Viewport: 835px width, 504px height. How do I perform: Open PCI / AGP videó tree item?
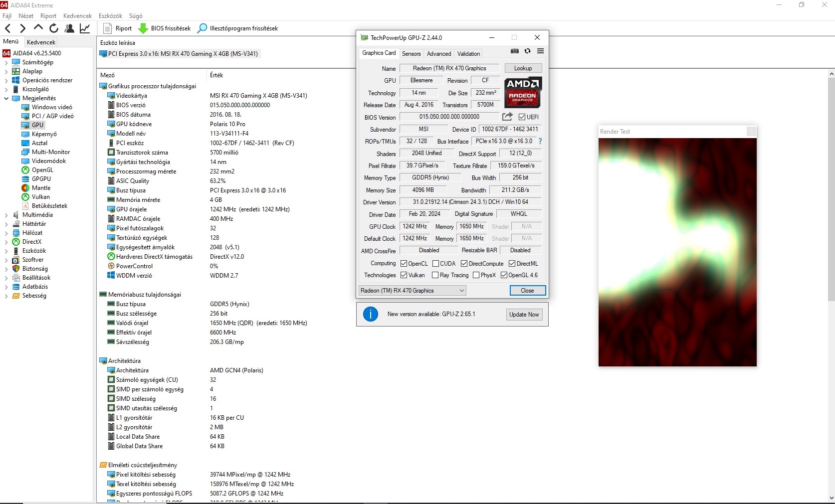[x=52, y=116]
